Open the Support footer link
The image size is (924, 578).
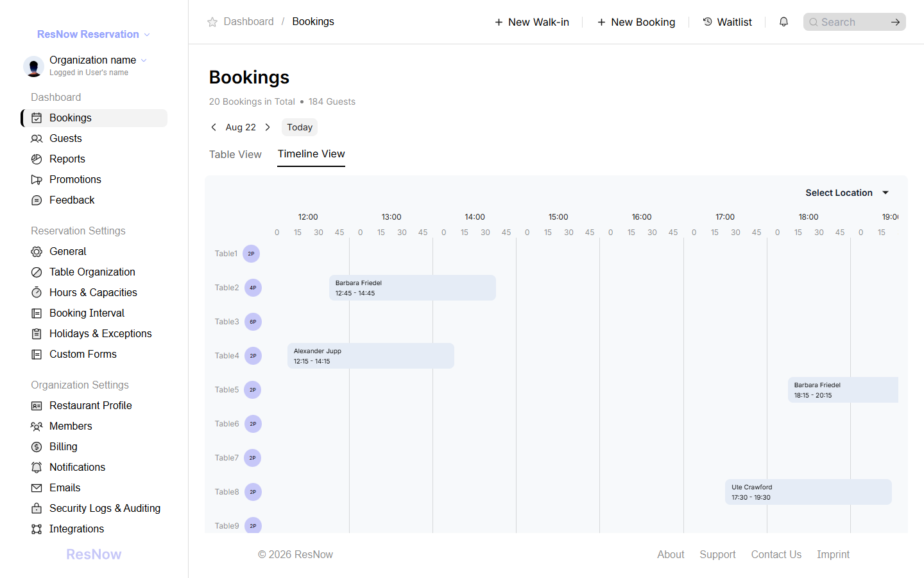(x=717, y=554)
